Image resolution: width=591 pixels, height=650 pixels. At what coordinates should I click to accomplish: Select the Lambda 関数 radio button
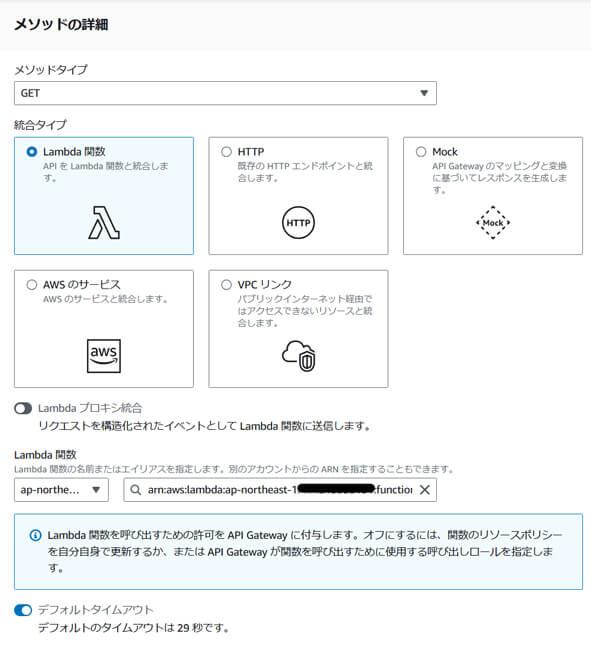[31, 152]
